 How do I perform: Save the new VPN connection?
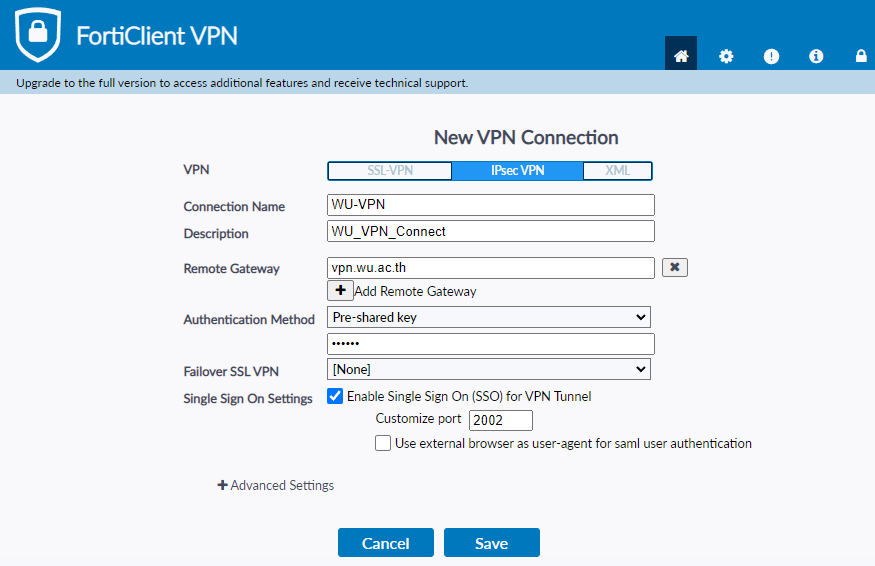pos(491,543)
